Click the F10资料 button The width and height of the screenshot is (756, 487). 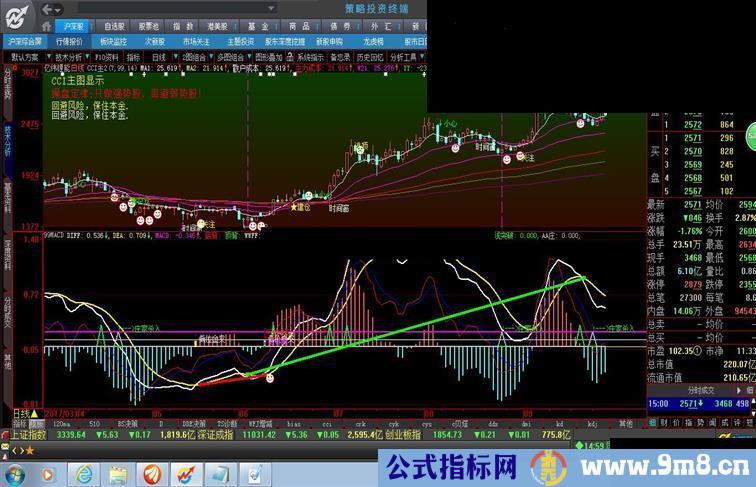coord(109,58)
